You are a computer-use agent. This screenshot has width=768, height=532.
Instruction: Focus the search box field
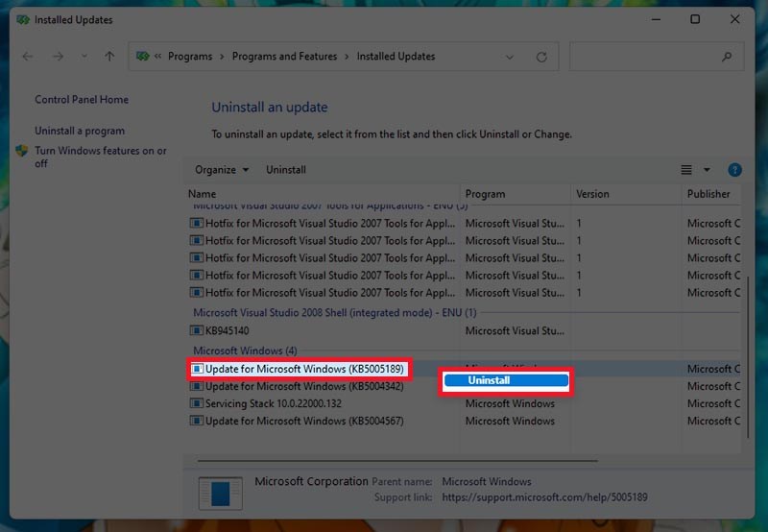pos(657,57)
